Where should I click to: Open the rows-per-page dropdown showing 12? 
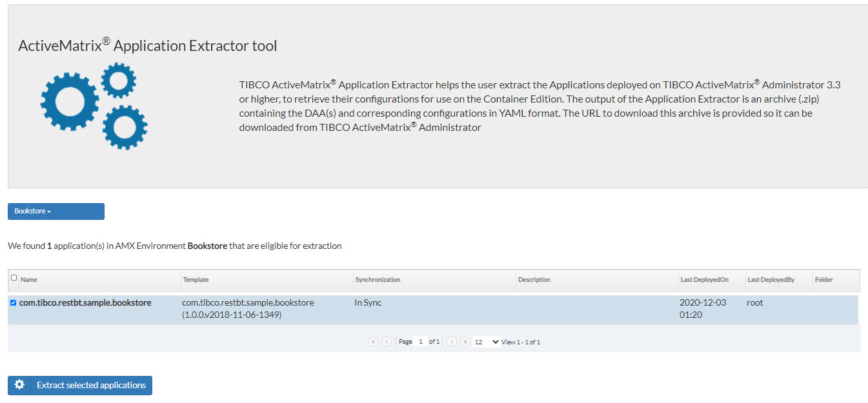click(x=487, y=342)
